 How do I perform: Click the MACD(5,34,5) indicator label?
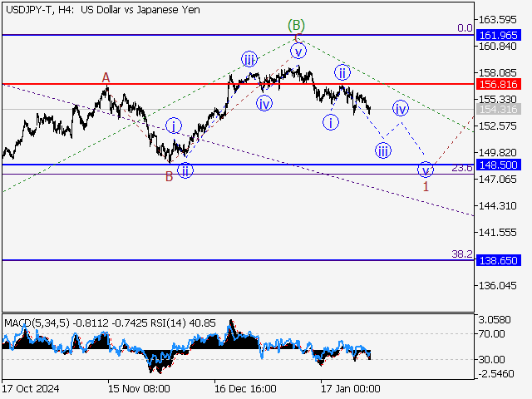point(34,323)
